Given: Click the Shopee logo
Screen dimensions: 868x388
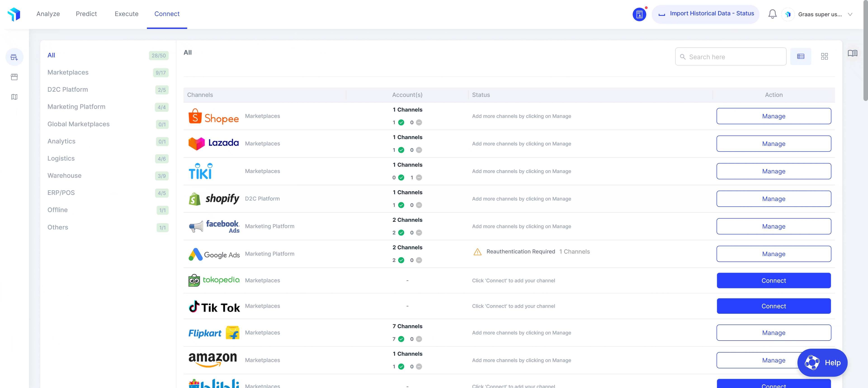Looking at the screenshot, I should [x=213, y=116].
